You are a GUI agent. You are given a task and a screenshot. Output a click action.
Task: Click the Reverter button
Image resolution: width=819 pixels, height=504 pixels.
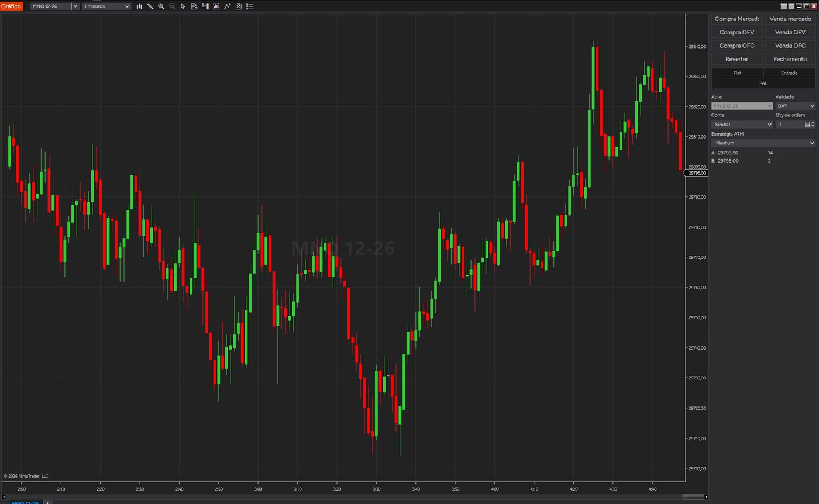737,59
